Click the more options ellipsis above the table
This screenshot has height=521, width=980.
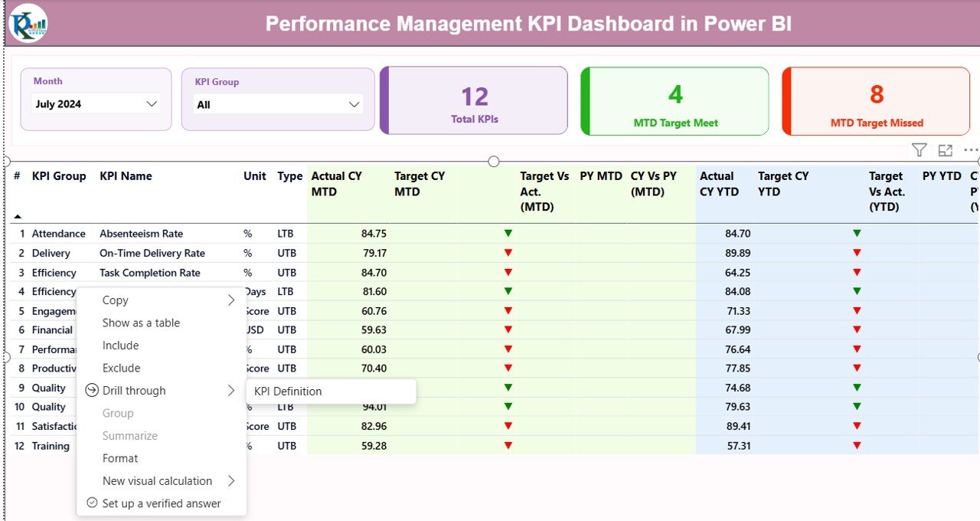pos(970,150)
